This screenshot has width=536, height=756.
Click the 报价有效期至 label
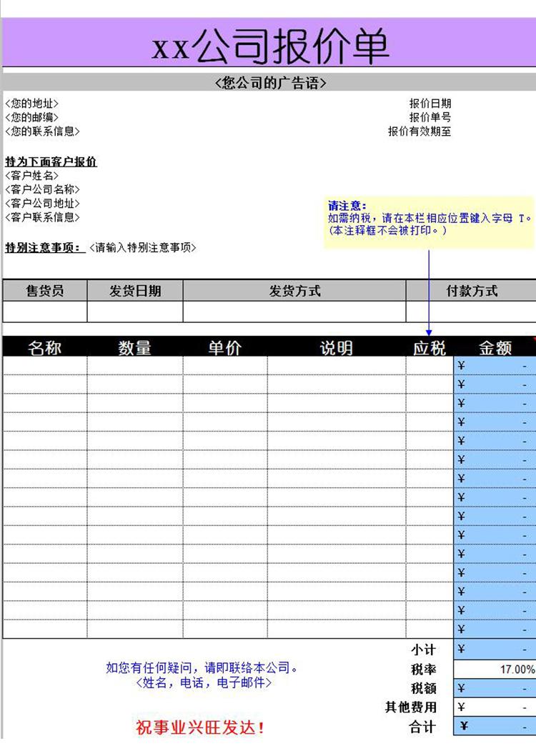click(420, 131)
